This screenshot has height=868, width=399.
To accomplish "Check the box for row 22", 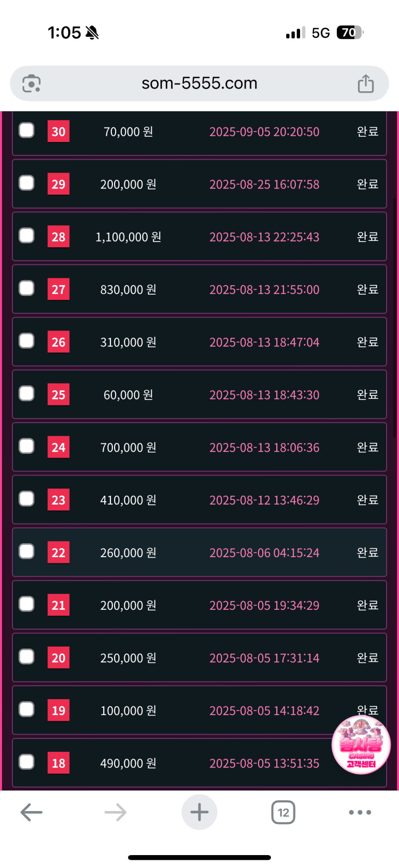I will coord(27,551).
